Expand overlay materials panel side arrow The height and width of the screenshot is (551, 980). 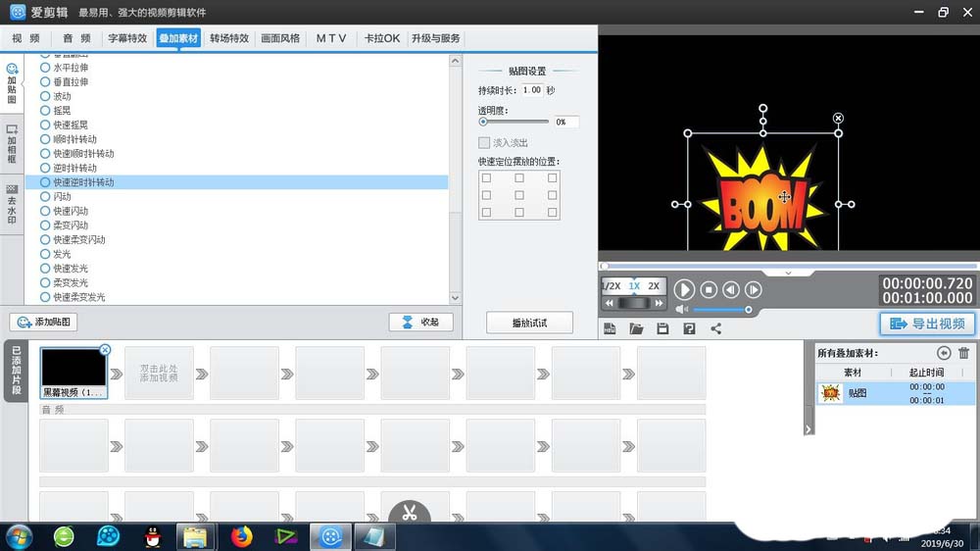tap(808, 429)
